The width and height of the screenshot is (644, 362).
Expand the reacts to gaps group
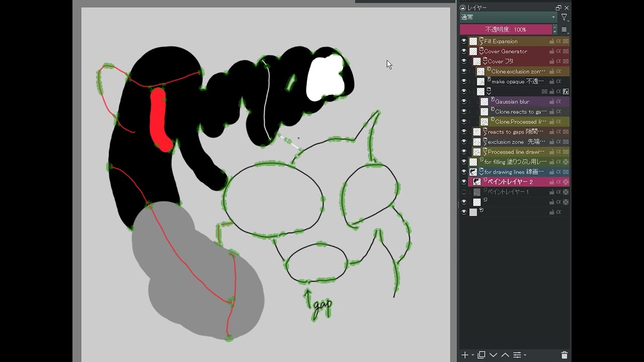click(x=485, y=134)
